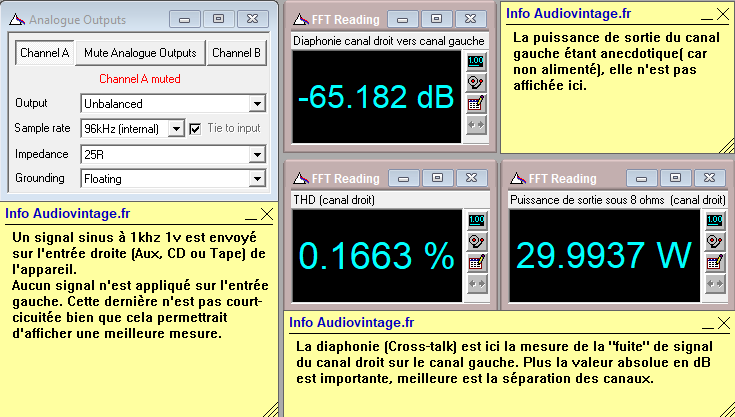Toggle Channel B button
The width and height of the screenshot is (735, 417).
(x=236, y=53)
